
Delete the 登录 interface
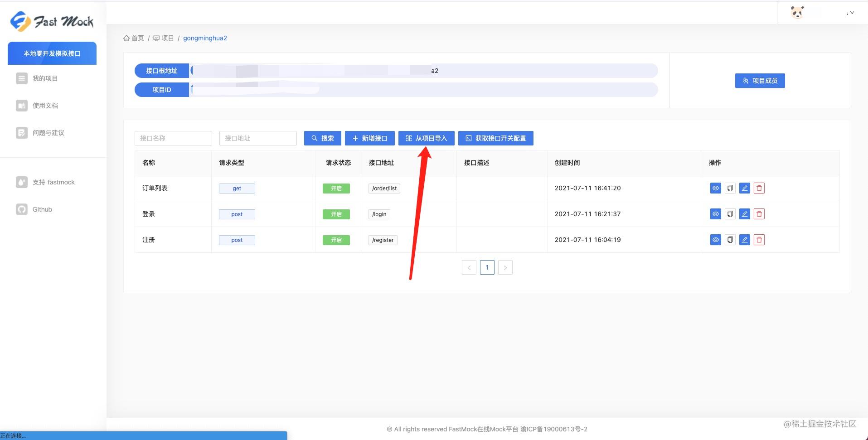759,214
